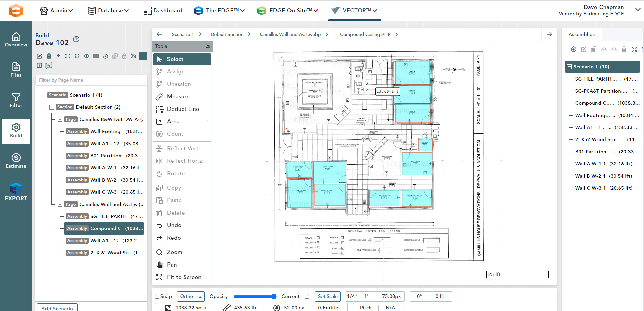This screenshot has width=644, height=311.
Task: Collapse the Default Section (2) node
Action: pyautogui.click(x=52, y=107)
